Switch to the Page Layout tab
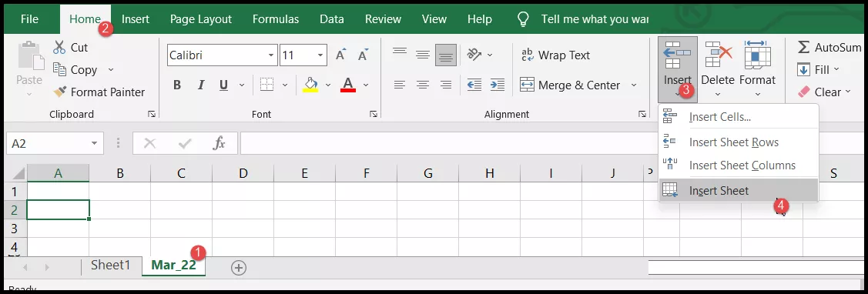868x294 pixels. [x=201, y=18]
